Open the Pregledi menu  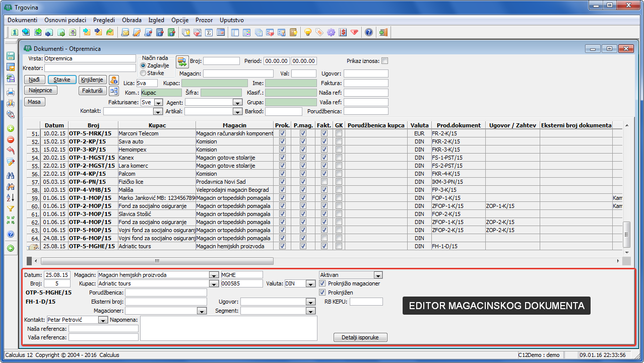[104, 20]
